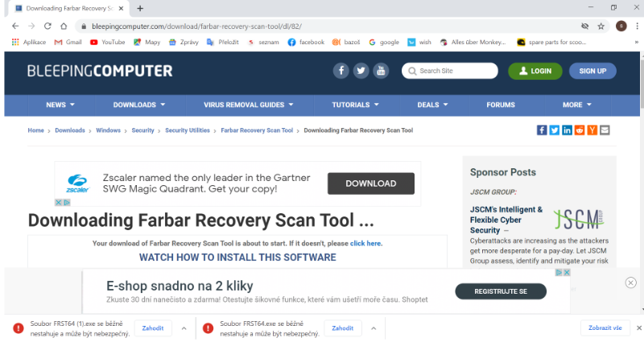Viewport: 644px width, 342px height.
Task: Open Aplikace apps bookmark
Action: tap(29, 42)
